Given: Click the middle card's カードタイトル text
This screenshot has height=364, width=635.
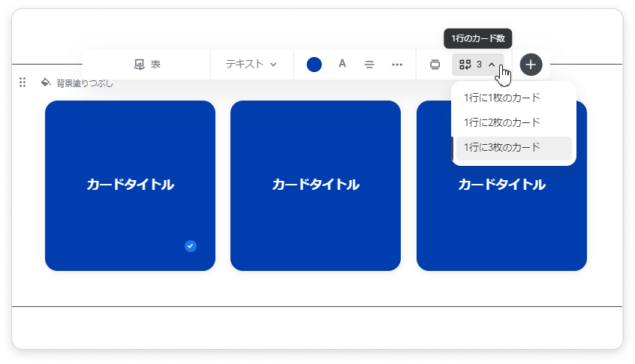Looking at the screenshot, I should pos(315,185).
